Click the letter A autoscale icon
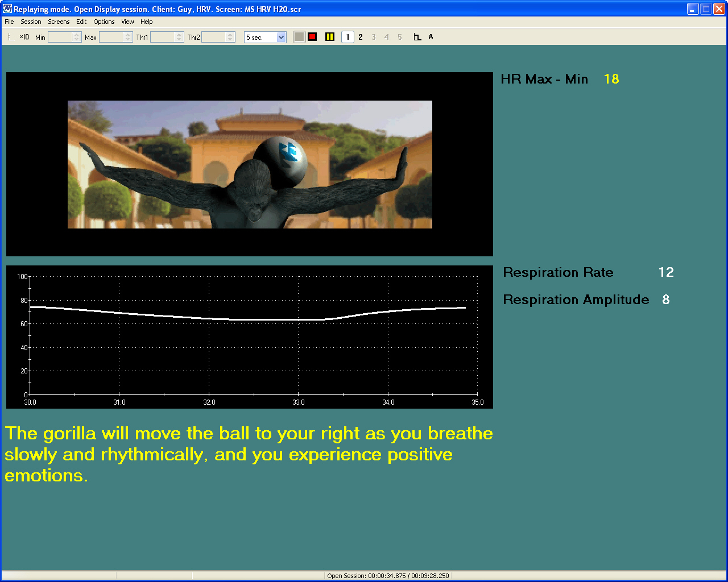 pyautogui.click(x=431, y=37)
